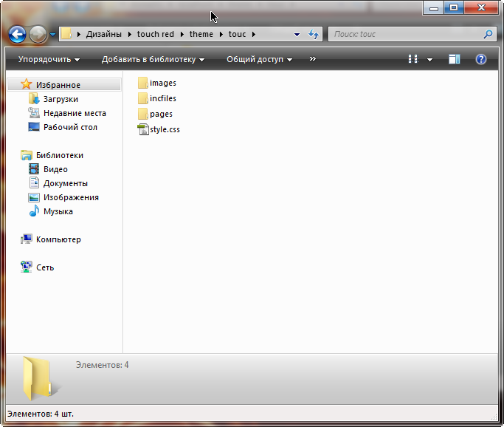Open view options dropdown arrow
This screenshot has height=427, width=504.
429,60
